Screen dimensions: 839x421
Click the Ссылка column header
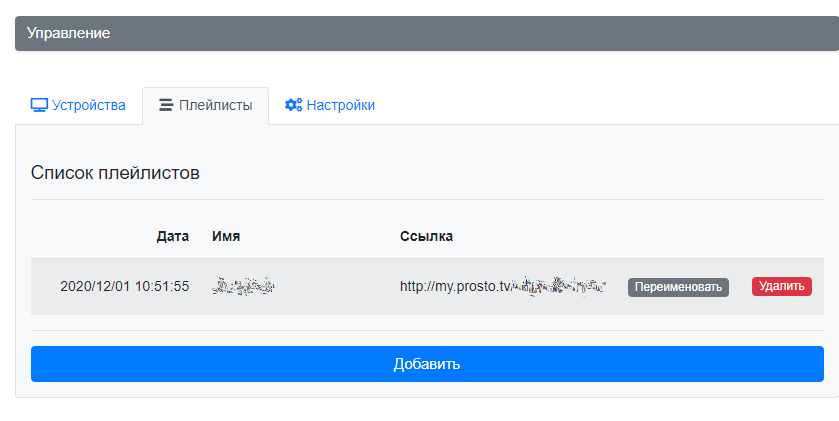click(426, 236)
